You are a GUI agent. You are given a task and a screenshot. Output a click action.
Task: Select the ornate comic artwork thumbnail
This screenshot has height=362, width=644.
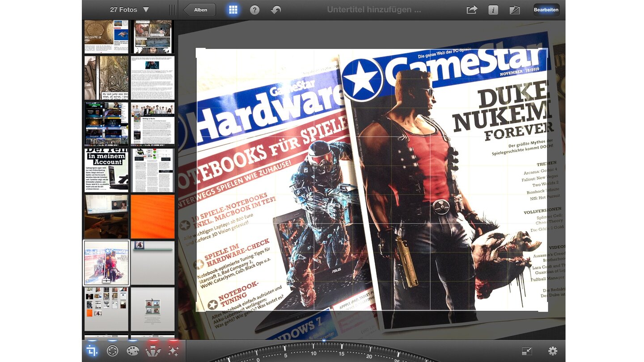[106, 78]
